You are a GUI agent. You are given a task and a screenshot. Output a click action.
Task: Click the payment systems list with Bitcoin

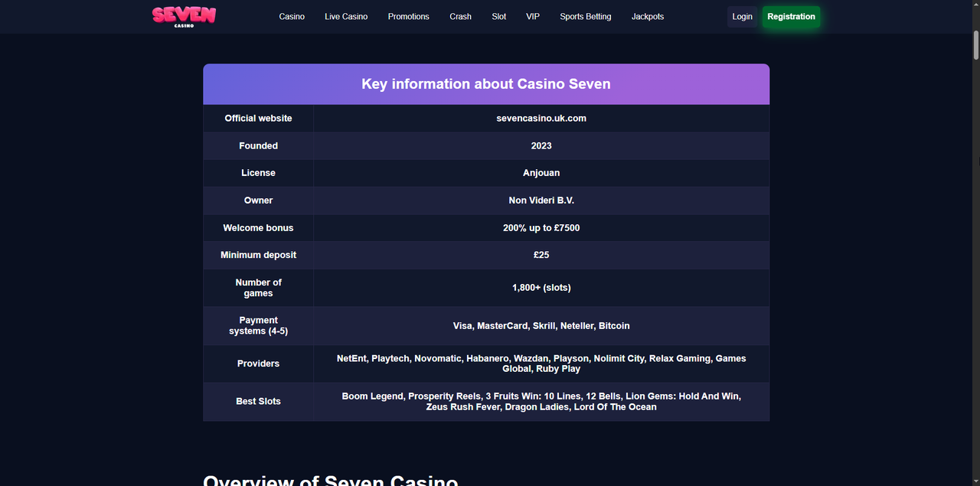(x=541, y=326)
